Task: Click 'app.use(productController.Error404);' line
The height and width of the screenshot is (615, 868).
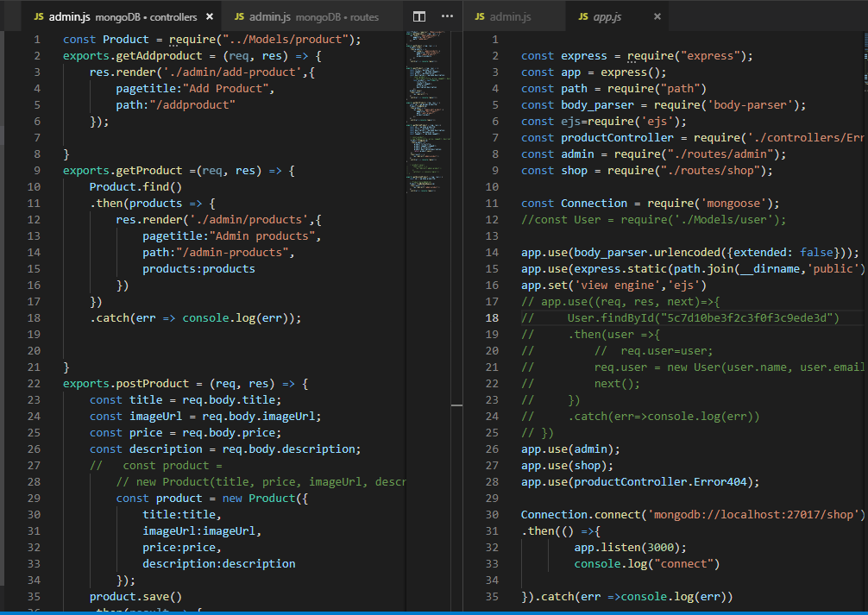Action: (640, 481)
